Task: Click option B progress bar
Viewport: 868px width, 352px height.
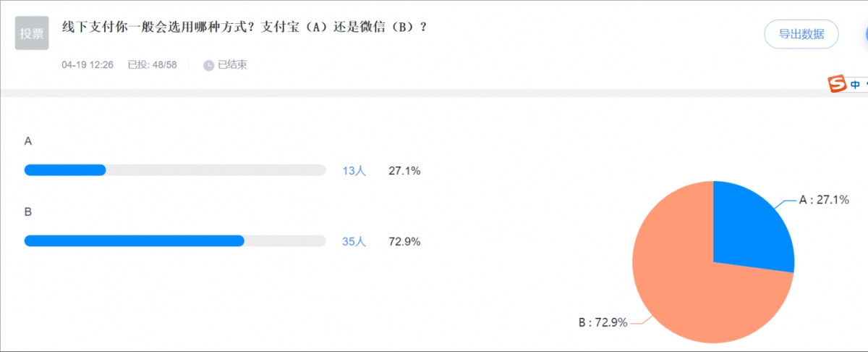Action: (x=175, y=241)
